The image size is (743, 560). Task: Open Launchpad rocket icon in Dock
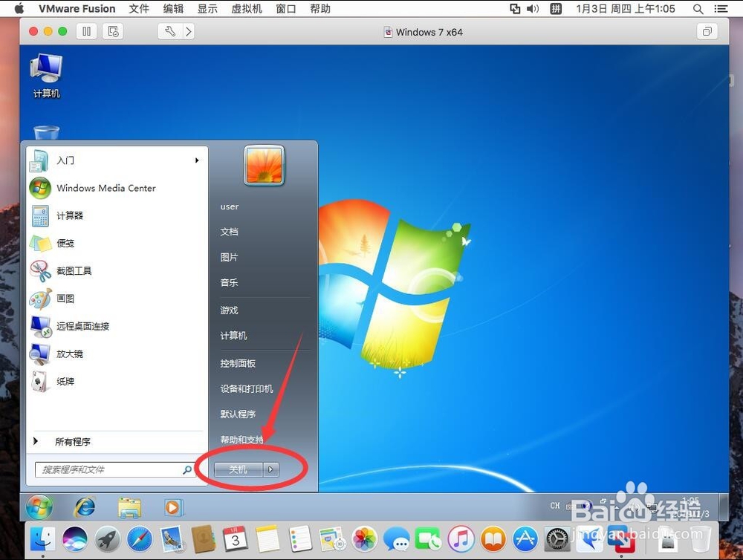point(107,539)
